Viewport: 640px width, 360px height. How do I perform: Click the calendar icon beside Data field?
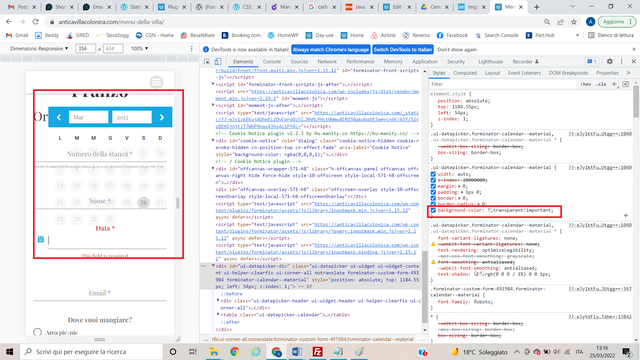(x=41, y=239)
